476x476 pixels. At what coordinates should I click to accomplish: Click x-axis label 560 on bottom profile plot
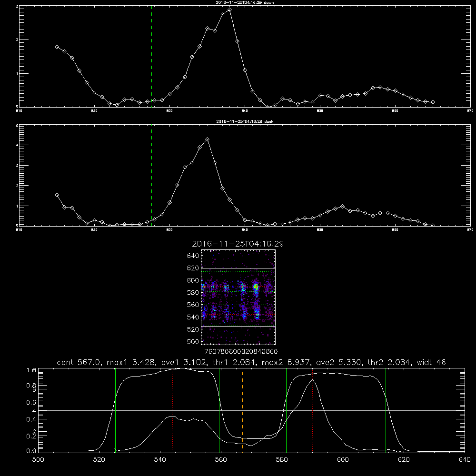(221, 459)
